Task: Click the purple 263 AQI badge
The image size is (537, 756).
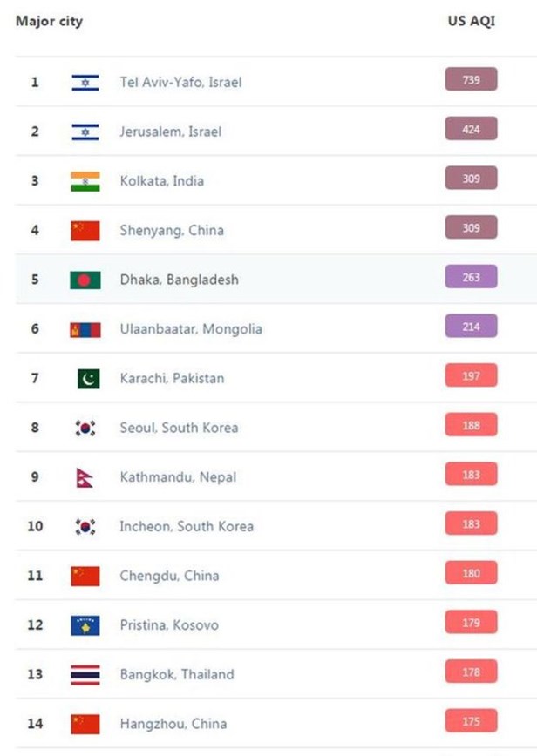Action: (x=471, y=277)
